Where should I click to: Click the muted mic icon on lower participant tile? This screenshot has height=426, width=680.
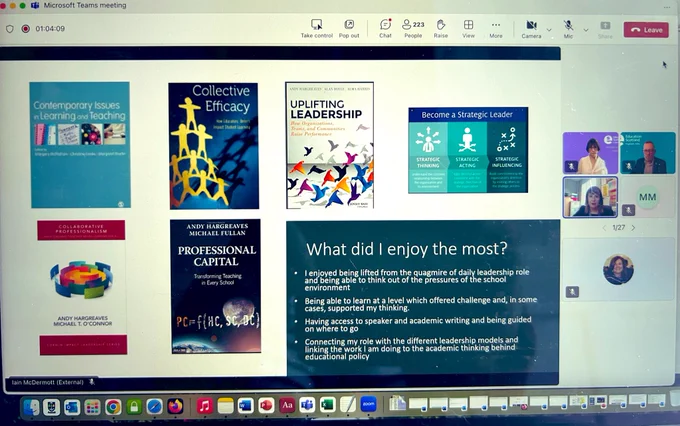(572, 292)
